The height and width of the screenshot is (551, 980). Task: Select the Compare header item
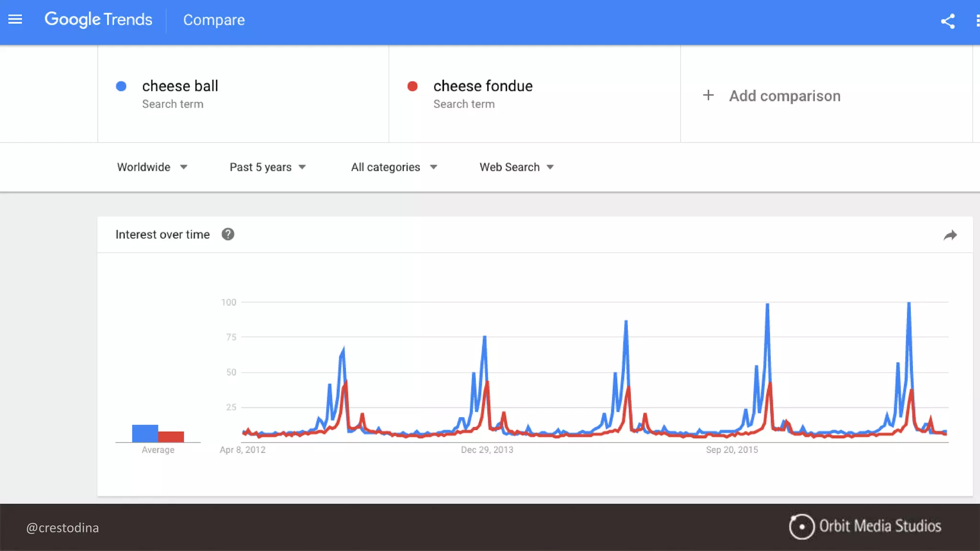coord(214,20)
